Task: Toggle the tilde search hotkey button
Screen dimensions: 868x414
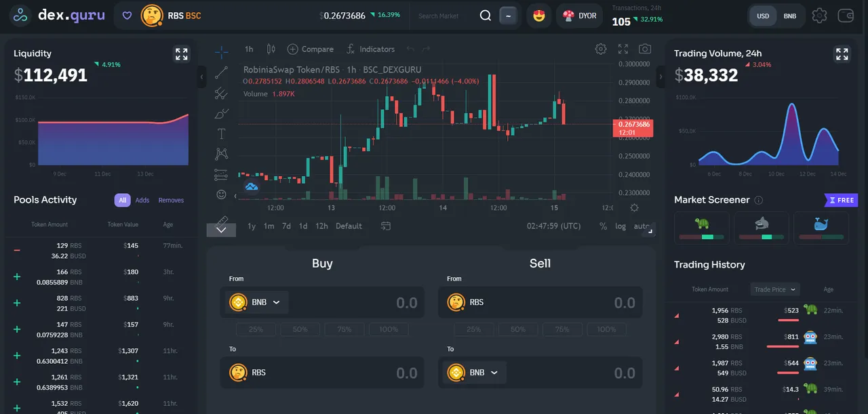Action: coord(509,16)
